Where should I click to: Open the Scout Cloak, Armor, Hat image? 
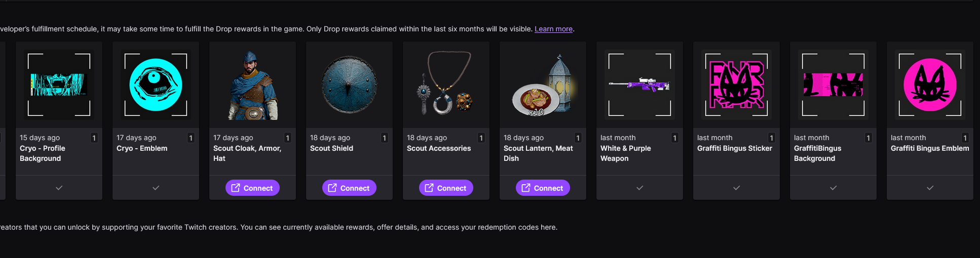(x=252, y=84)
